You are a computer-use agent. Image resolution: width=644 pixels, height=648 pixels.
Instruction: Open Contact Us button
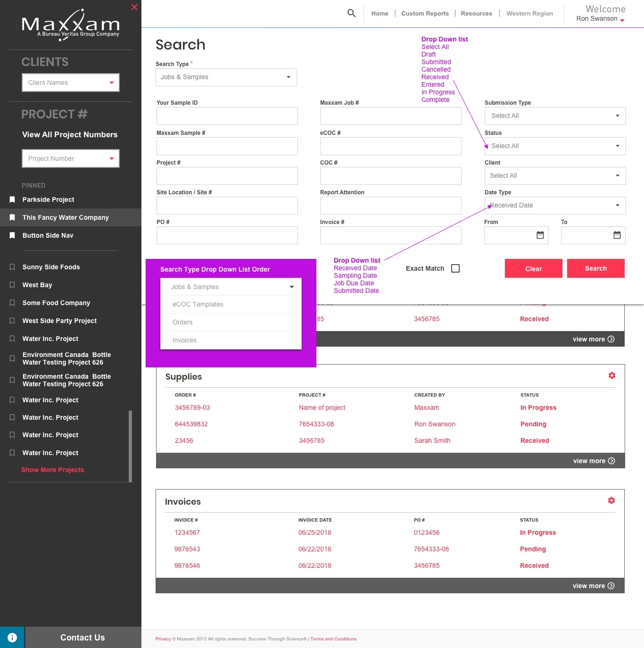tap(83, 638)
